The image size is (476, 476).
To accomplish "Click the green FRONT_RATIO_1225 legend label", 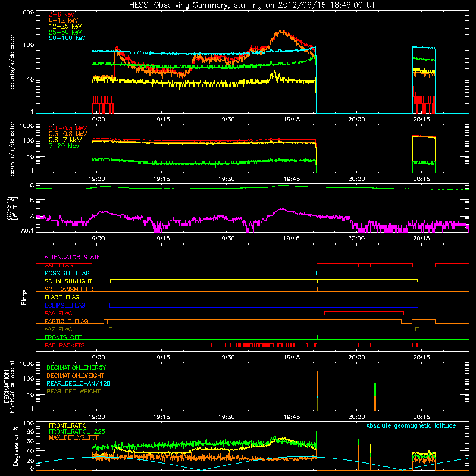I will pos(77,431).
